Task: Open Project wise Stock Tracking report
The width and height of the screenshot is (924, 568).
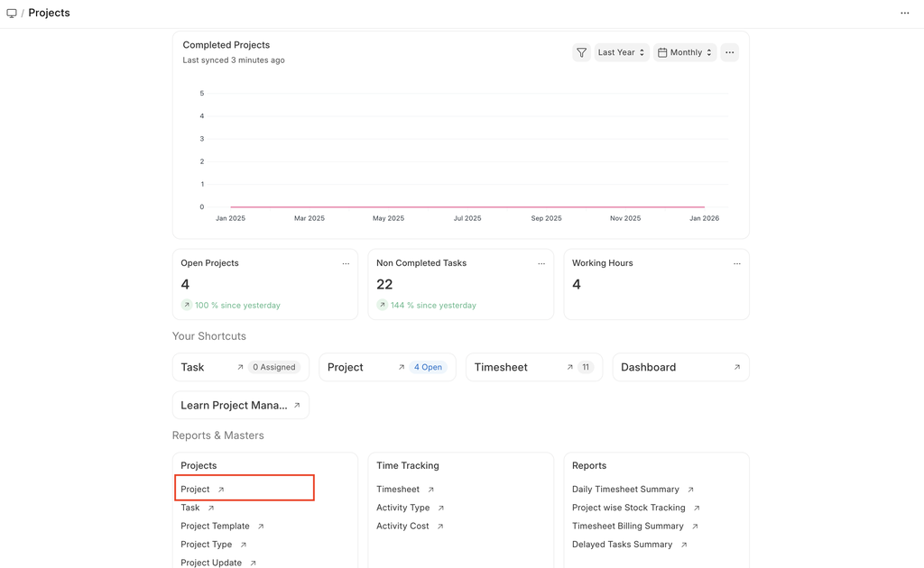Action: pos(629,508)
